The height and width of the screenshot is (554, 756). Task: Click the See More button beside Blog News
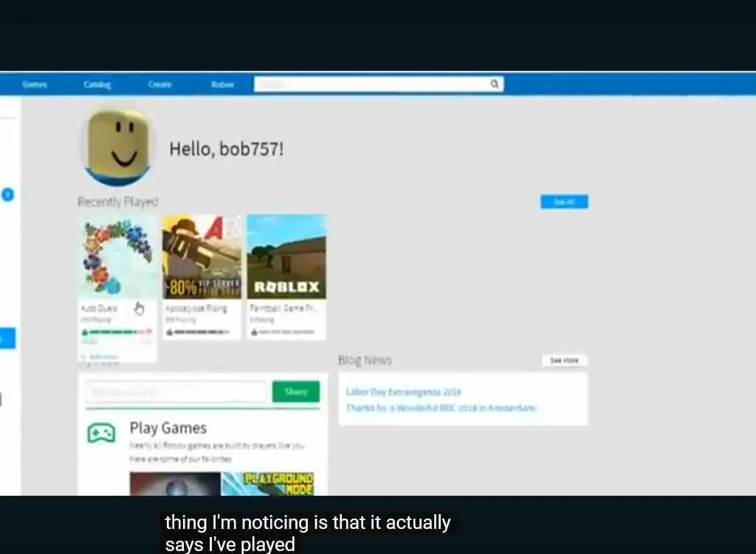564,360
